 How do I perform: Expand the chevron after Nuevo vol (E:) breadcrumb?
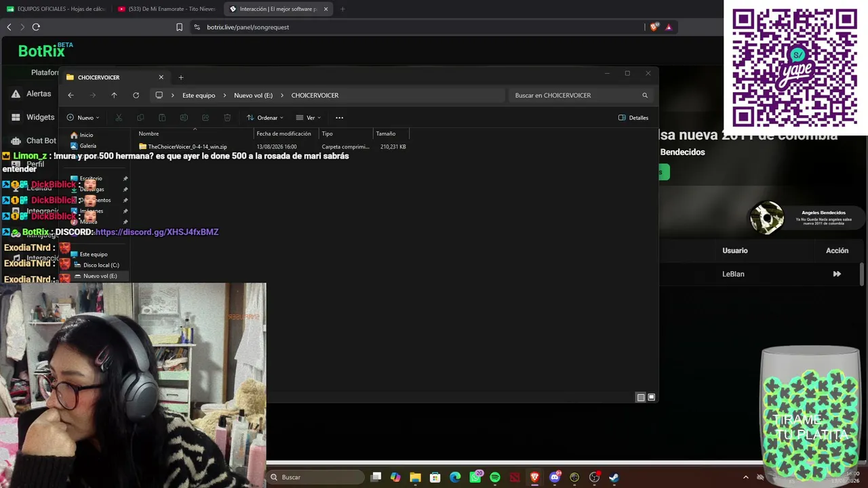281,96
